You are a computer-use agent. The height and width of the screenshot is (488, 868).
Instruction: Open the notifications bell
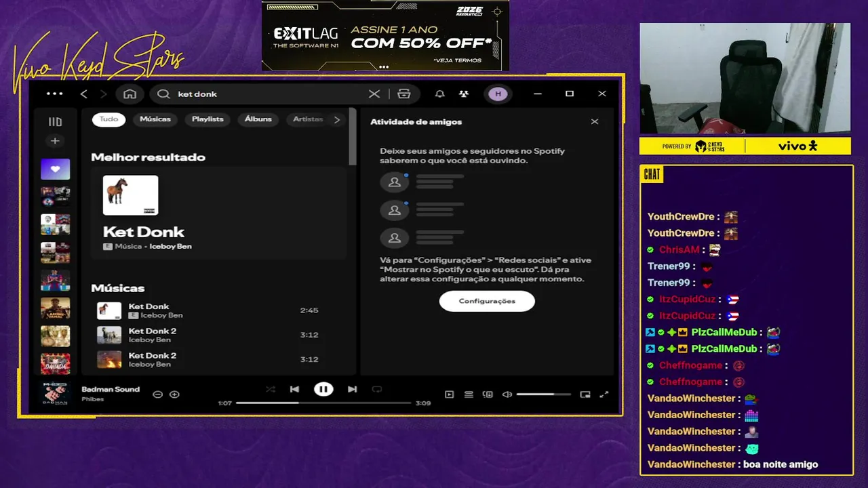pyautogui.click(x=439, y=94)
